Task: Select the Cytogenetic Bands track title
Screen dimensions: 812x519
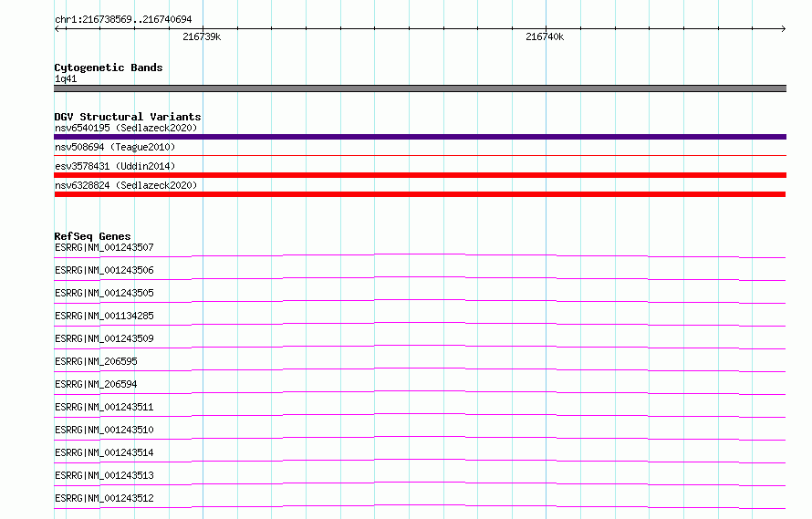Action: (109, 67)
